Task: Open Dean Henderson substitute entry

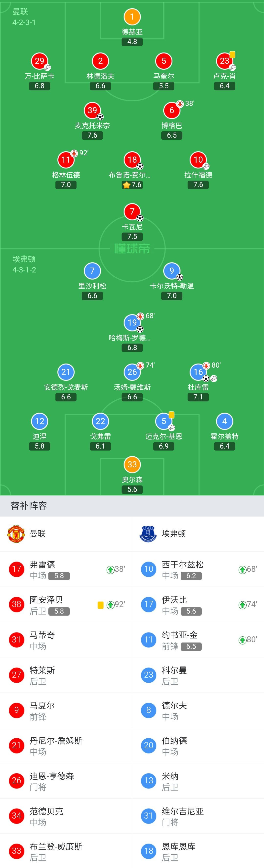Action: pos(66,781)
